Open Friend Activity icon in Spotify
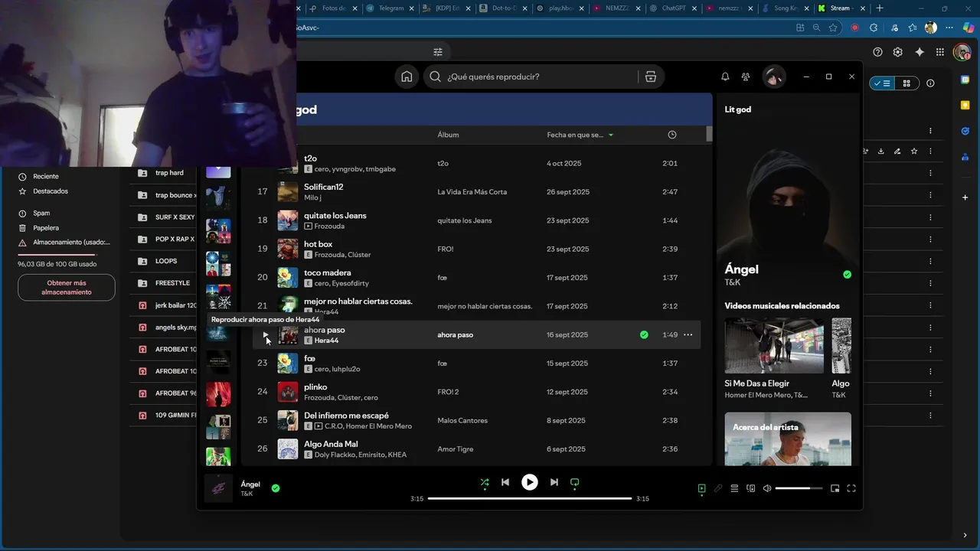This screenshot has height=551, width=980. (746, 77)
